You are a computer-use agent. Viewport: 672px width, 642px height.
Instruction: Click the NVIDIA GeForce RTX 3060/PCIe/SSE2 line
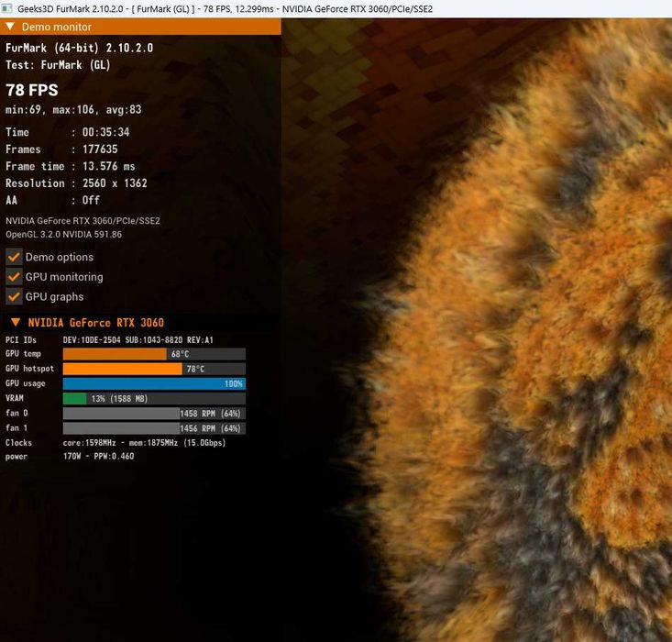83,221
